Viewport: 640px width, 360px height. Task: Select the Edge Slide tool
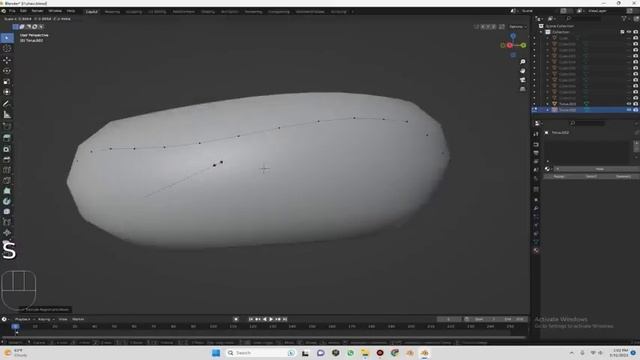coord(7,222)
